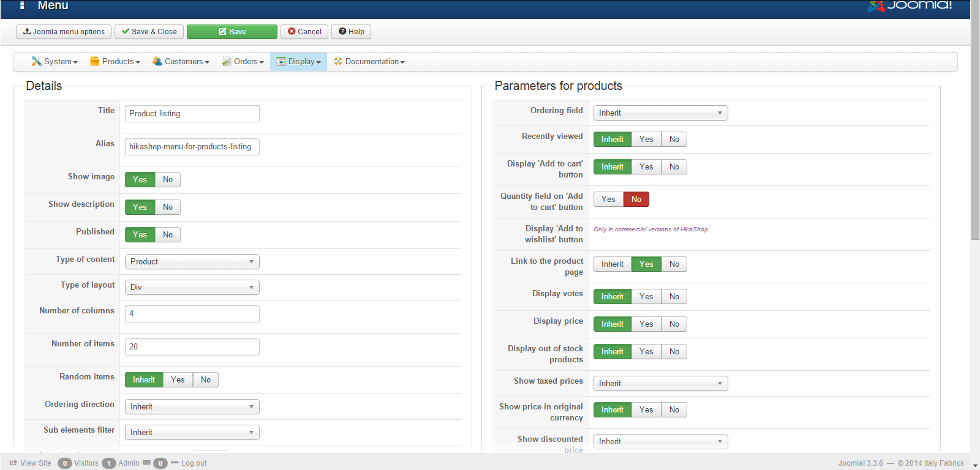
Task: Click the Documentation icon
Action: [x=337, y=61]
